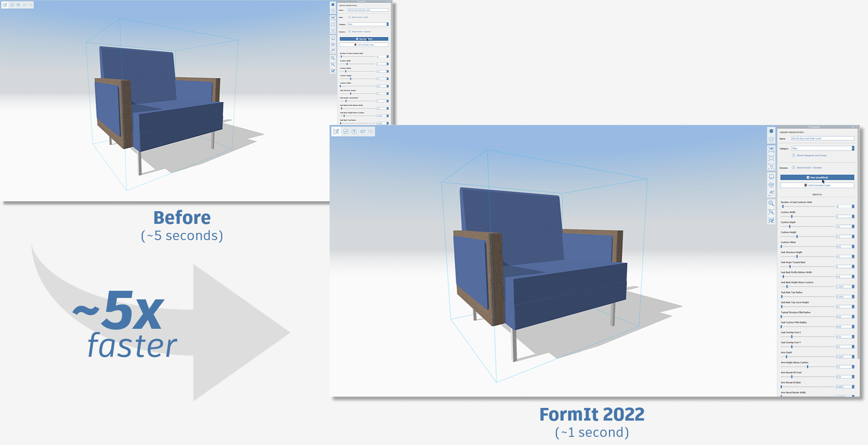Click Seat Back Height Above Cushion slider in FormIt 2022
Image resolution: width=868 pixels, height=445 pixels.
click(787, 287)
